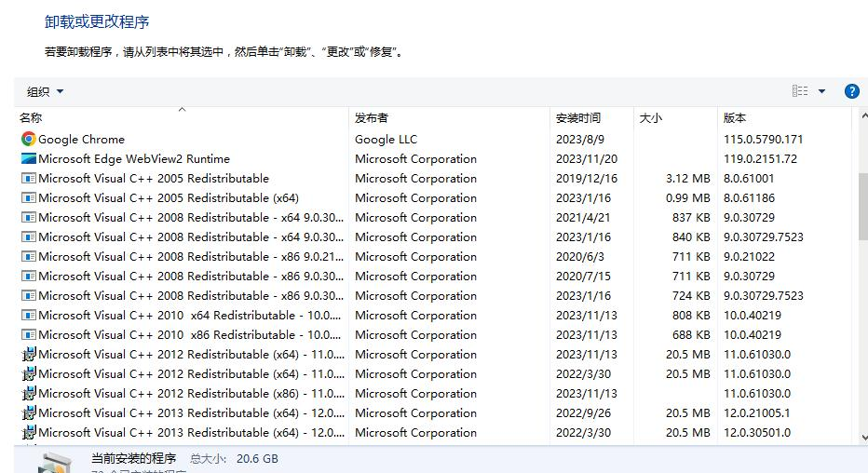The width and height of the screenshot is (868, 473).
Task: Click the icon of the entry with version 12.0.30501.0
Action: click(x=28, y=433)
